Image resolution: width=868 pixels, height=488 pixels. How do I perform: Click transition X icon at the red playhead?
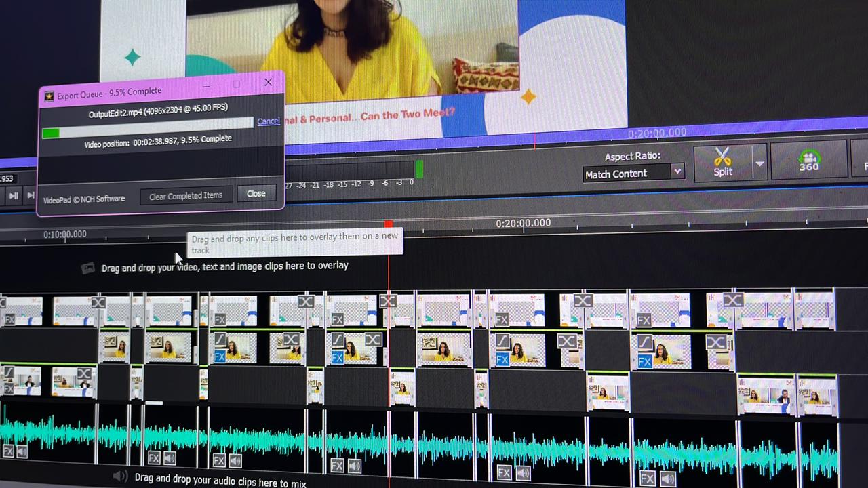pyautogui.click(x=387, y=300)
